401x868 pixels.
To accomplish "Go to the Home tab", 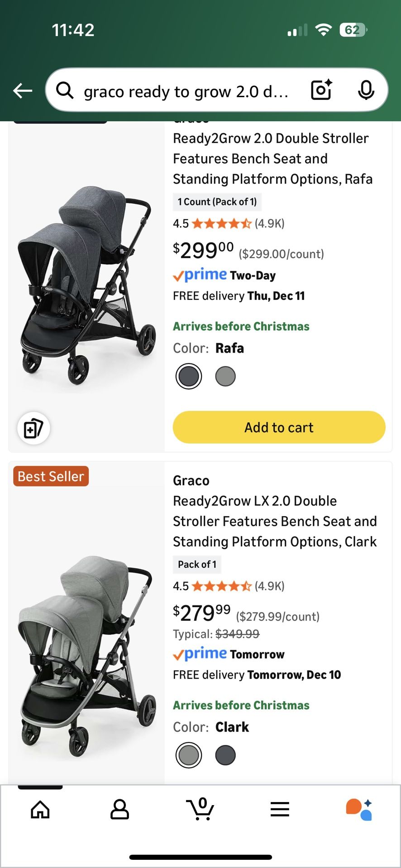I will (x=40, y=809).
